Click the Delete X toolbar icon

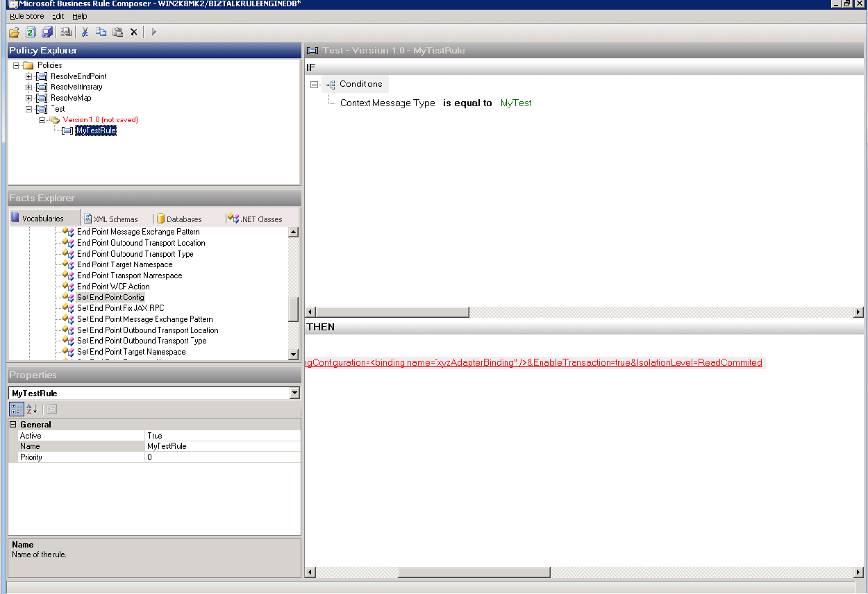(x=133, y=32)
